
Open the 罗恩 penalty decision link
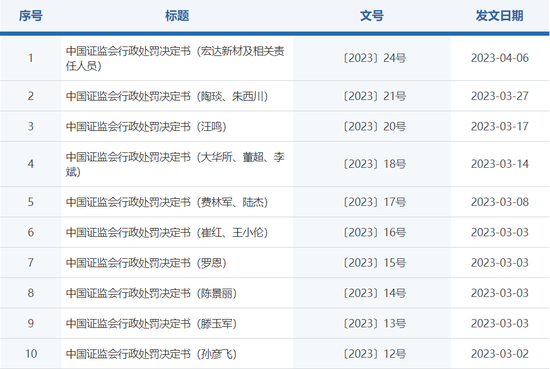(x=146, y=263)
